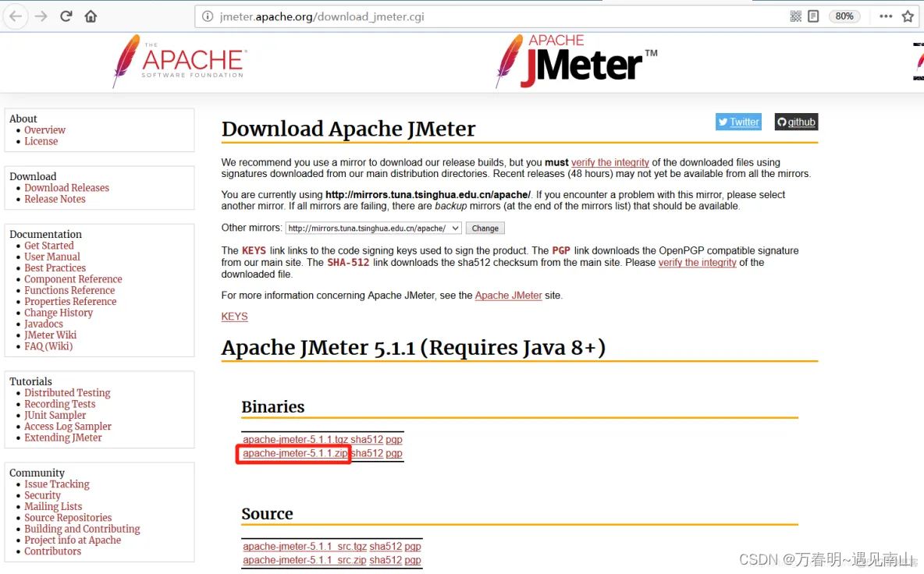This screenshot has width=924, height=574.
Task: Open pgp signature for source zip
Action: [413, 561]
